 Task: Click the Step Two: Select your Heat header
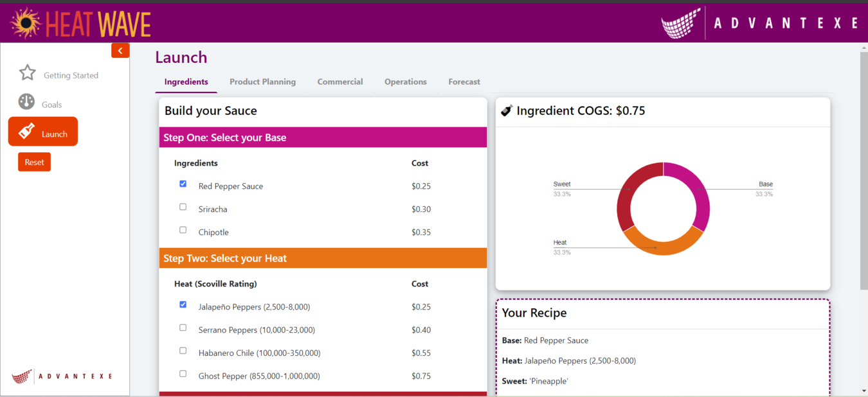point(323,258)
